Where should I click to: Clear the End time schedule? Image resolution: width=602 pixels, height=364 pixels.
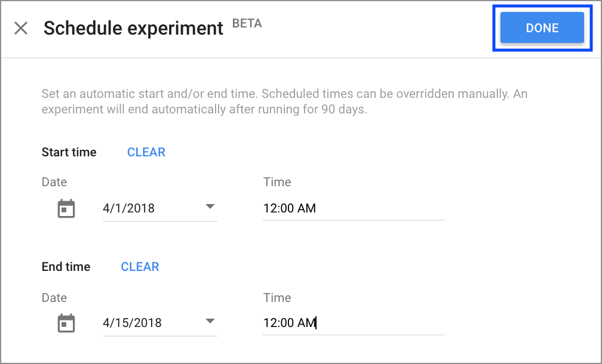(x=140, y=267)
